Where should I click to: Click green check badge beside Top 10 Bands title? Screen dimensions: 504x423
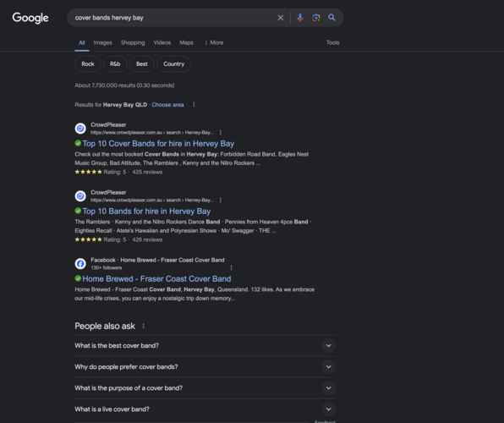78,211
